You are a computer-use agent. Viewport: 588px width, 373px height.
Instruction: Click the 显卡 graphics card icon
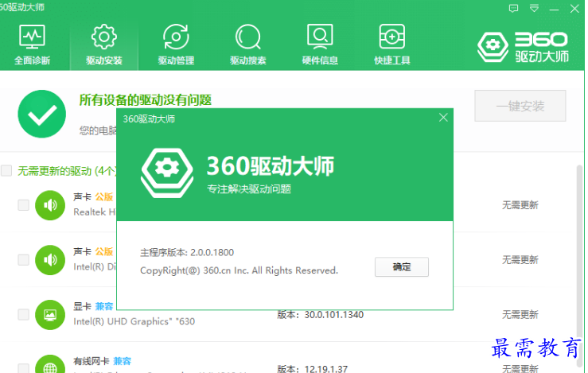click(x=50, y=314)
